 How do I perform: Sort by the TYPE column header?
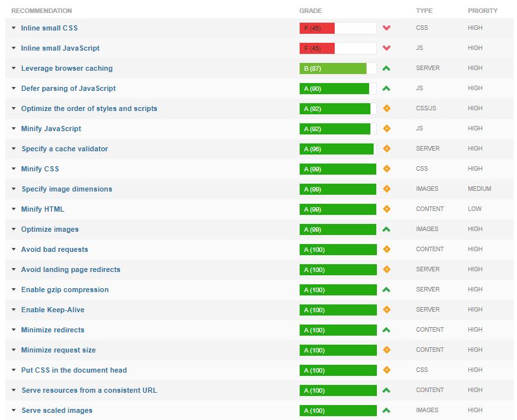tap(424, 11)
